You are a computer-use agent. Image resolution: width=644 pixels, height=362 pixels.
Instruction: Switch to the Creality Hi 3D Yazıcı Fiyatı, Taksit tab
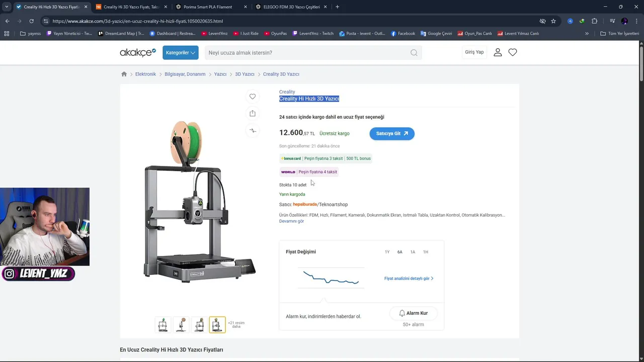132,7
